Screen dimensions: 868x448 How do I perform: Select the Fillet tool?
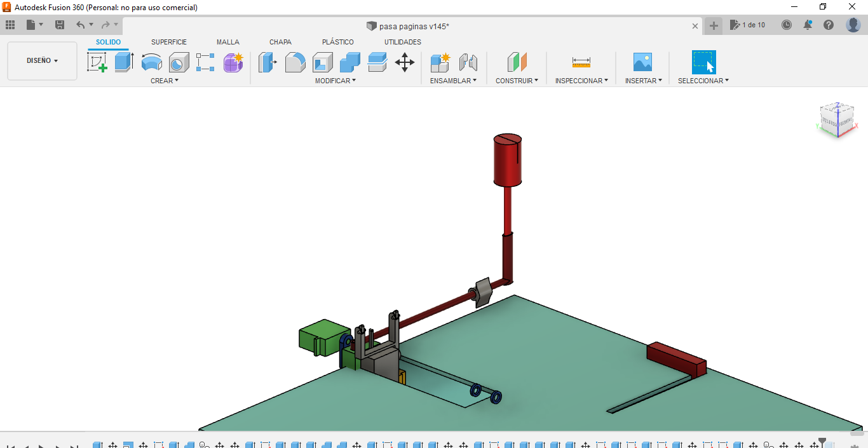[295, 62]
